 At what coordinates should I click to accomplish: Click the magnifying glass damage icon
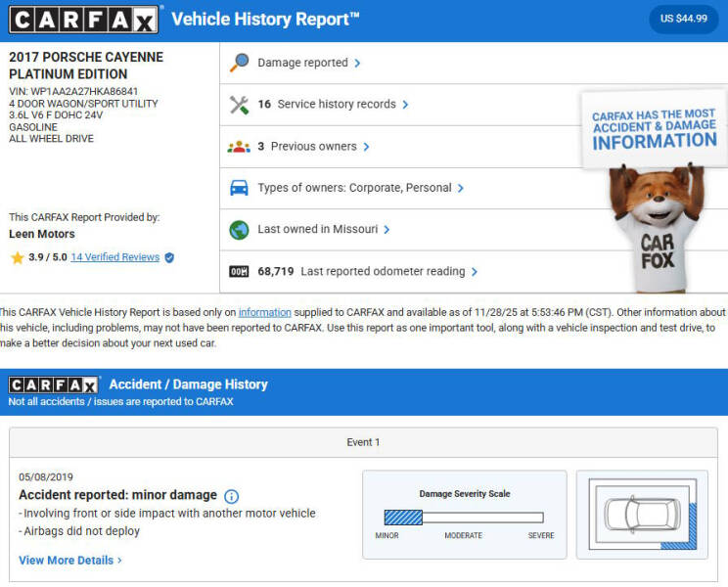(239, 63)
